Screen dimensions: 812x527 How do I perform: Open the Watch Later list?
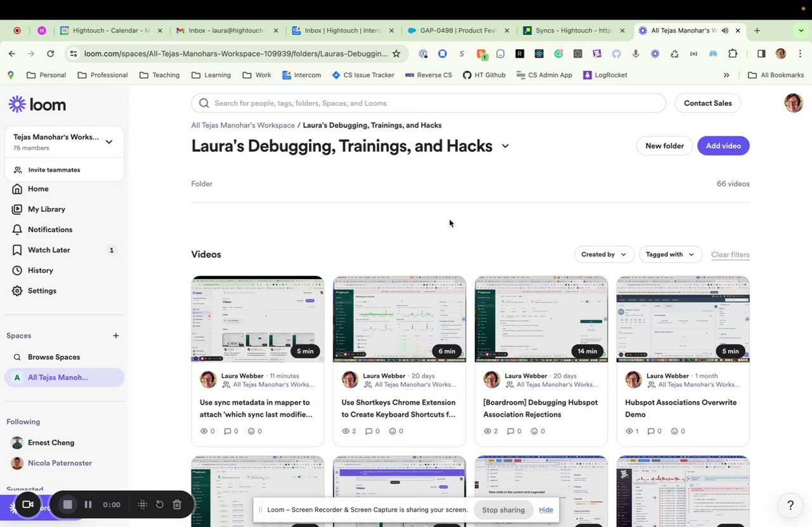click(x=49, y=250)
